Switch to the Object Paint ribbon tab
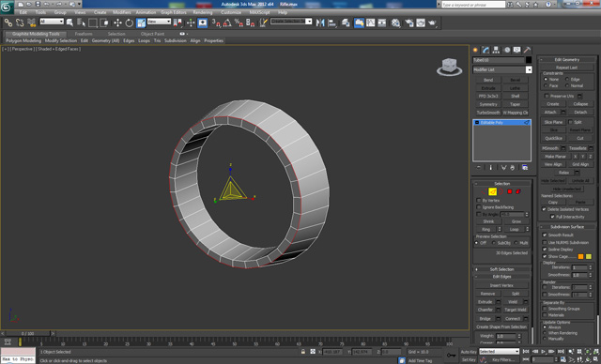 (152, 34)
